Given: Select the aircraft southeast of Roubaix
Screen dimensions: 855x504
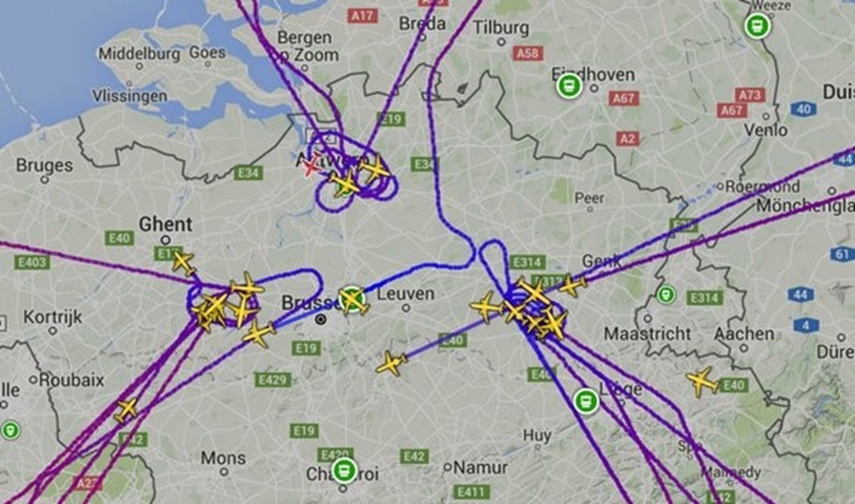Looking at the screenshot, I should (x=126, y=410).
